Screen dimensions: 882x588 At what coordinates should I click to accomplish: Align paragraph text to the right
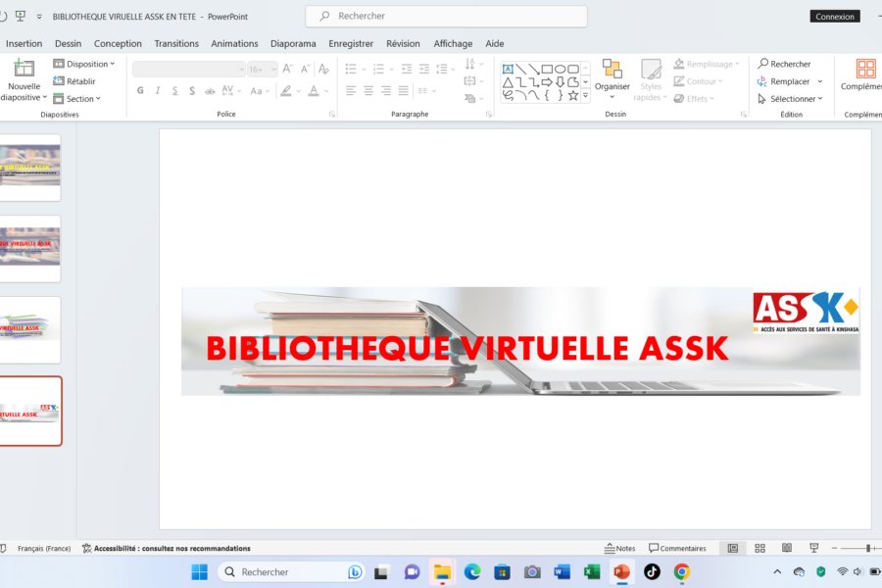(x=386, y=90)
